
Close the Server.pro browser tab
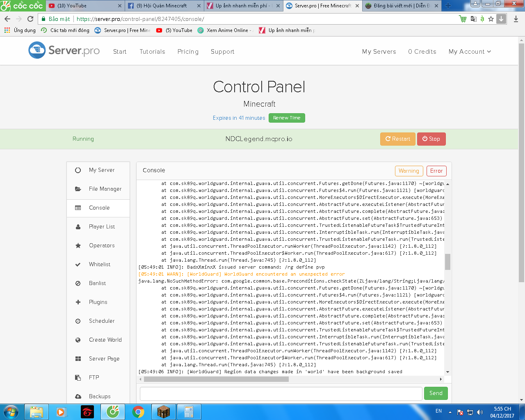tap(357, 6)
